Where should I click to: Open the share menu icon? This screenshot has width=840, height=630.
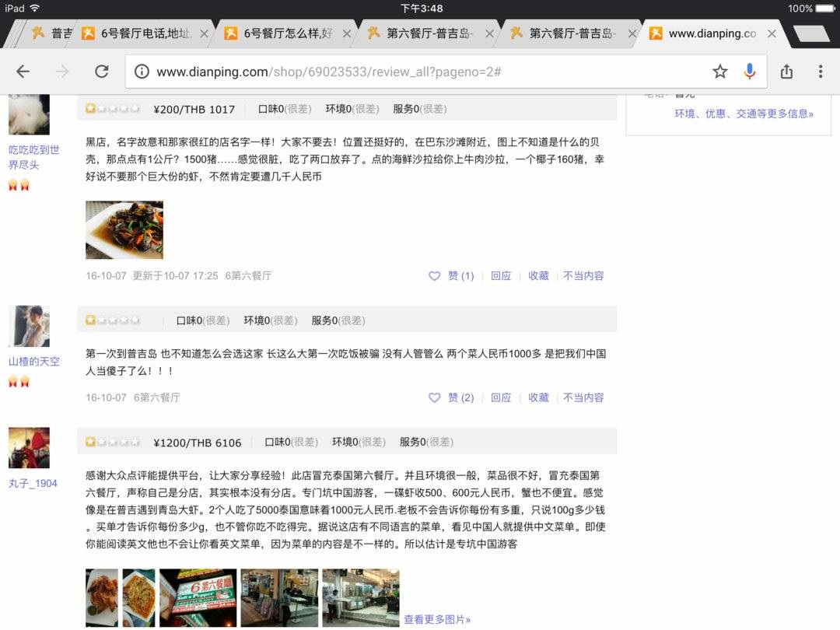(786, 72)
